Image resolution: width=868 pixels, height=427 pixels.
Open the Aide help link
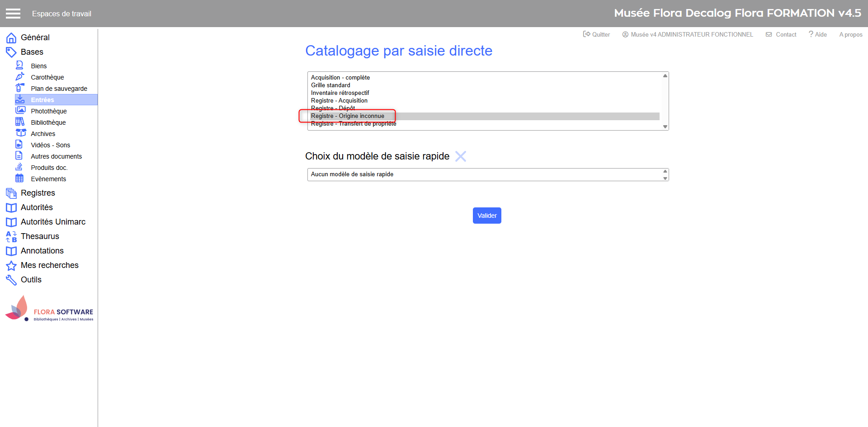[818, 34]
